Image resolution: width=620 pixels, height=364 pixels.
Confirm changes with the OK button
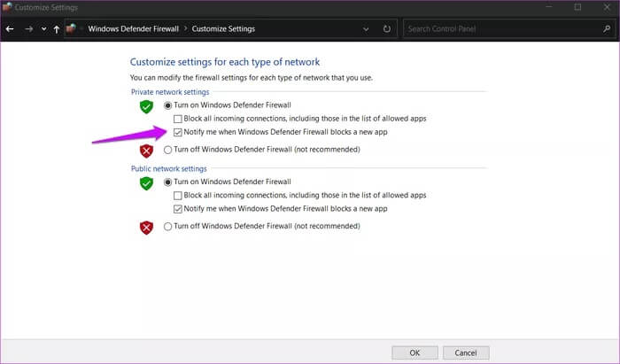(x=415, y=352)
